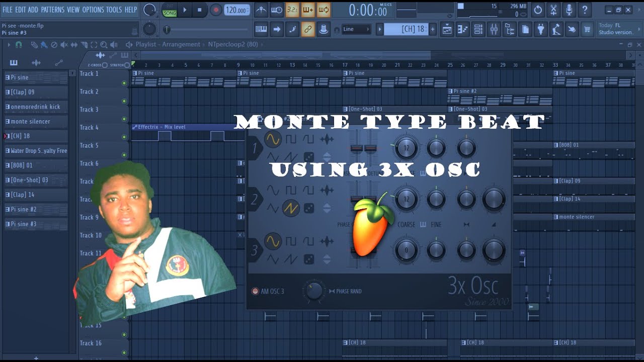Image resolution: width=644 pixels, height=362 pixels.
Task: Click the help question mark icon
Action: tap(585, 10)
